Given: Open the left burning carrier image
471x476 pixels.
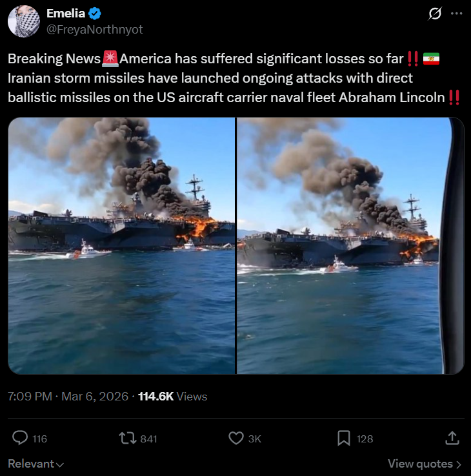Looking at the screenshot, I should 121,245.
